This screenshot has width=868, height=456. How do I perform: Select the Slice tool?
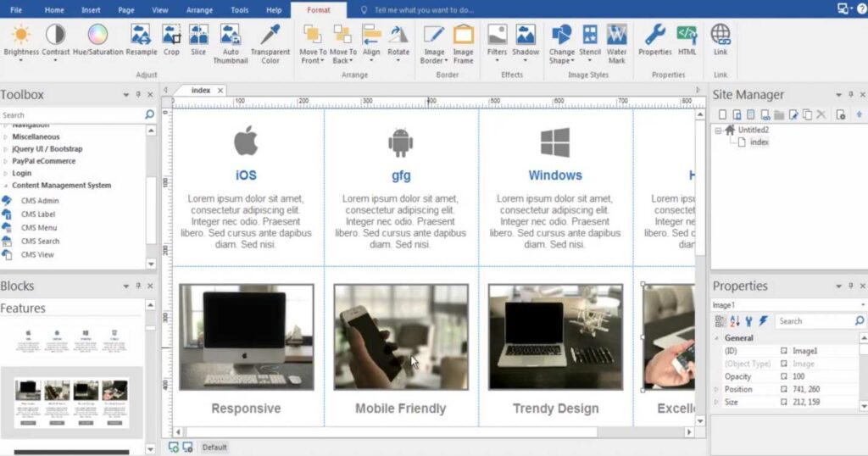(198, 40)
